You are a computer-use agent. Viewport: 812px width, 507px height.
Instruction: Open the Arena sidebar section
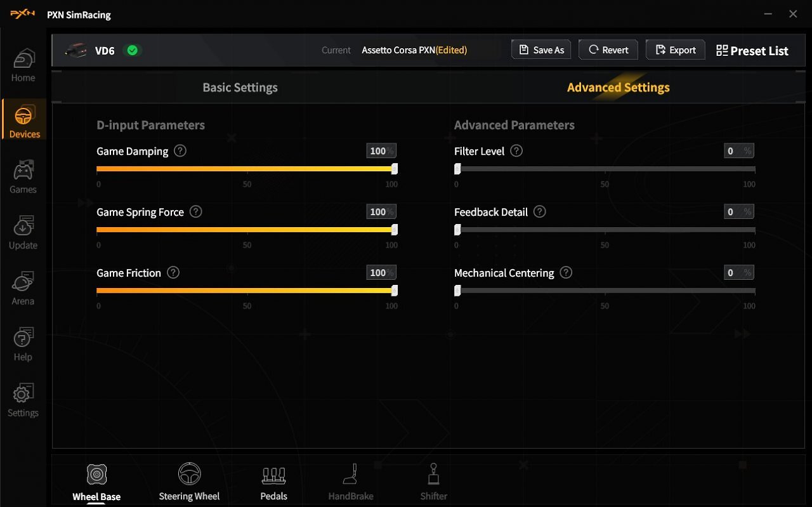(x=23, y=289)
